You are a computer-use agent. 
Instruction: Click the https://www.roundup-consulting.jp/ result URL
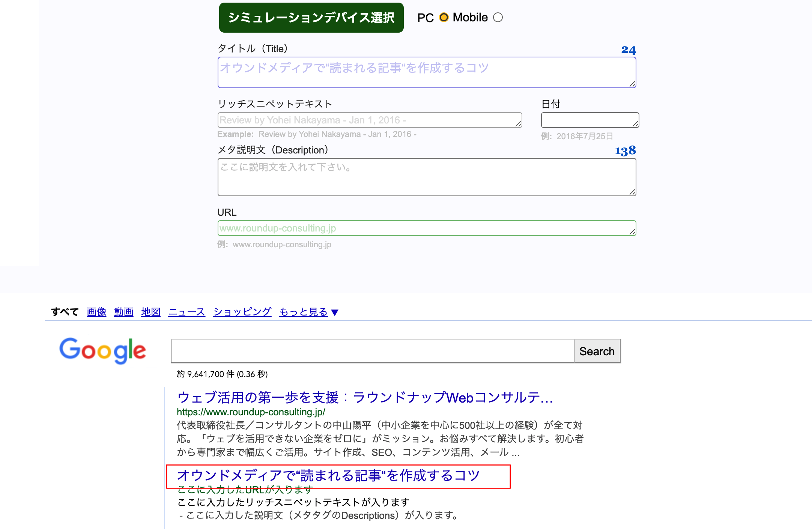[x=251, y=412]
